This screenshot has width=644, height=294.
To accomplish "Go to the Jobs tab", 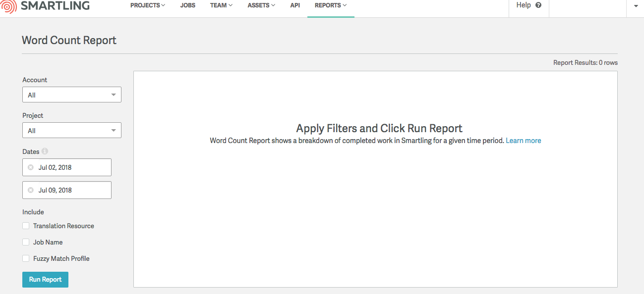I will (188, 5).
